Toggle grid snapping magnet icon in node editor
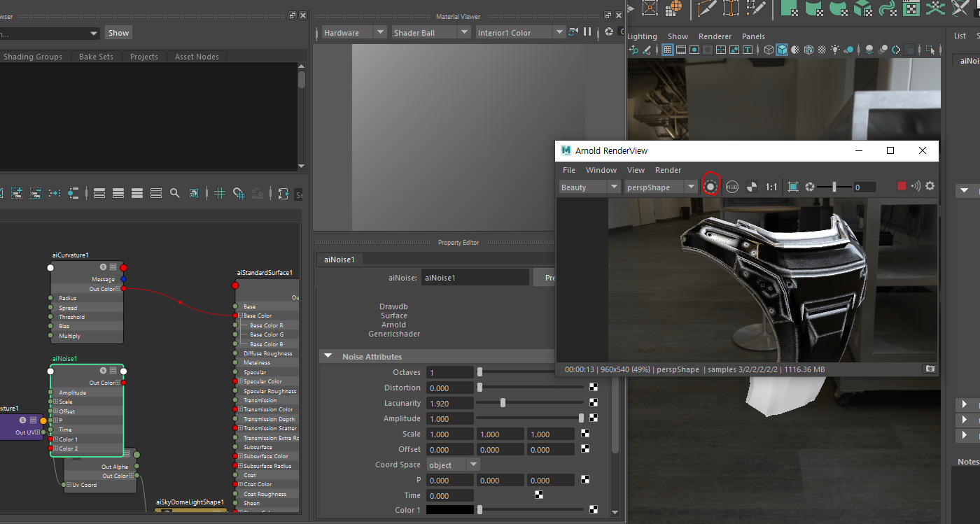The image size is (980, 524). coord(239,193)
